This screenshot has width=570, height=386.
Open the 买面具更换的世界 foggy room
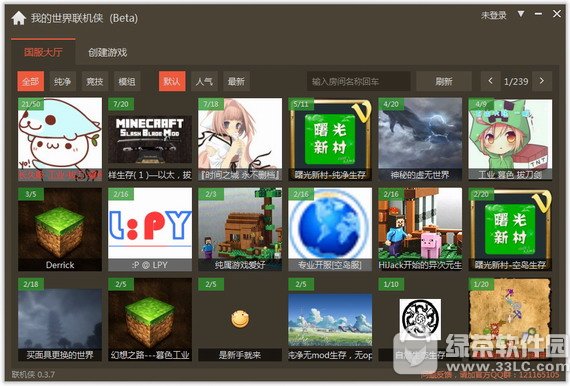point(60,319)
